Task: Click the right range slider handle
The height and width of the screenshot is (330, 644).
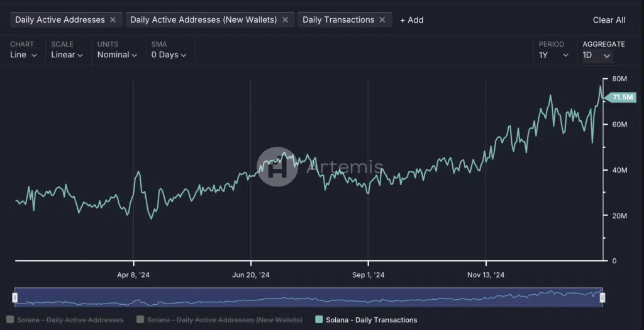Action: [602, 297]
